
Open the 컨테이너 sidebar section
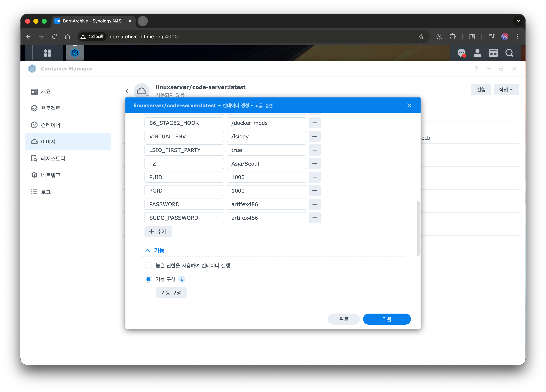[x=51, y=125]
